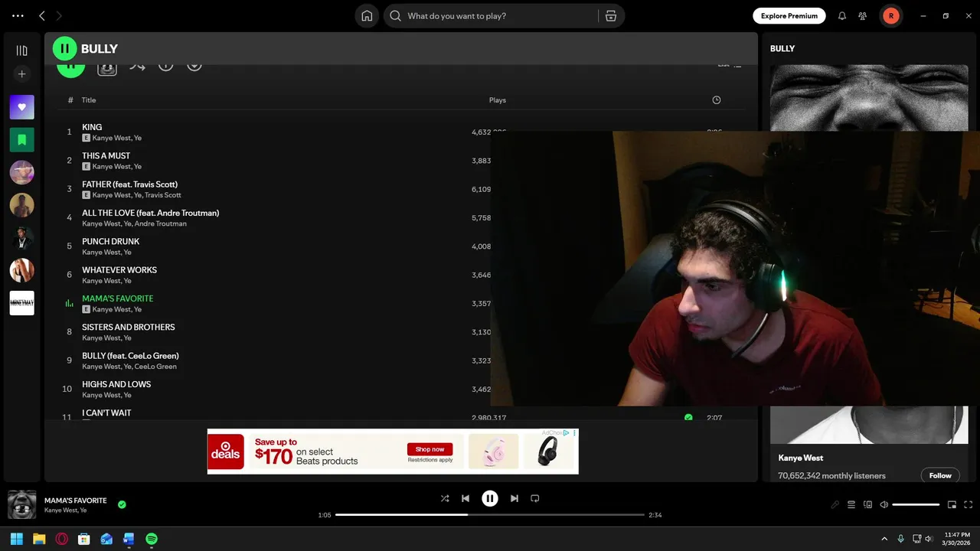The width and height of the screenshot is (980, 551).
Task: Adjust the Spotify volume slider
Action: click(x=916, y=505)
